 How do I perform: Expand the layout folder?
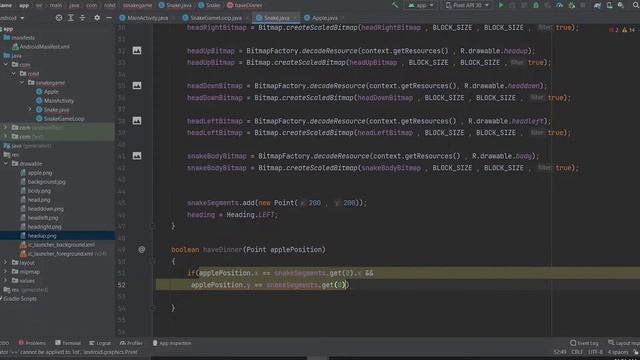click(x=6, y=262)
